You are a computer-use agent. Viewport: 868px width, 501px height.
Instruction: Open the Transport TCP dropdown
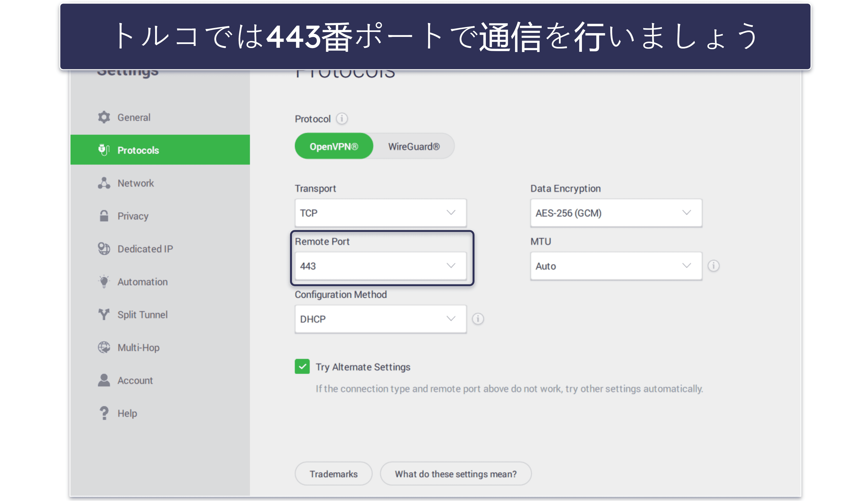pyautogui.click(x=380, y=213)
